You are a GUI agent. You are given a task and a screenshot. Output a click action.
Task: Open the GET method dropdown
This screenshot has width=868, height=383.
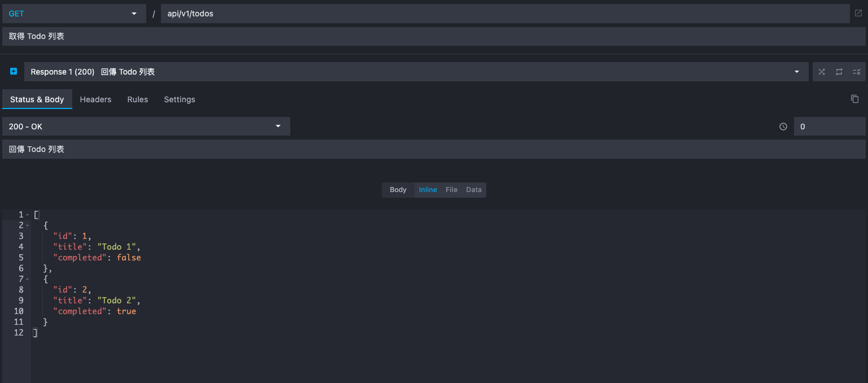point(73,14)
